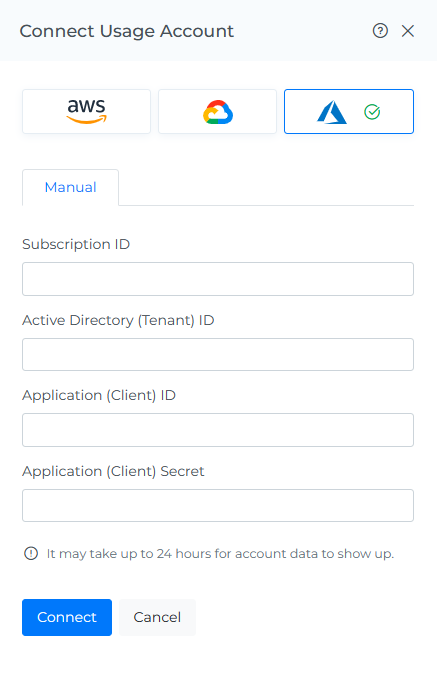The height and width of the screenshot is (681, 437).
Task: Click the Cancel button
Action: click(x=157, y=617)
